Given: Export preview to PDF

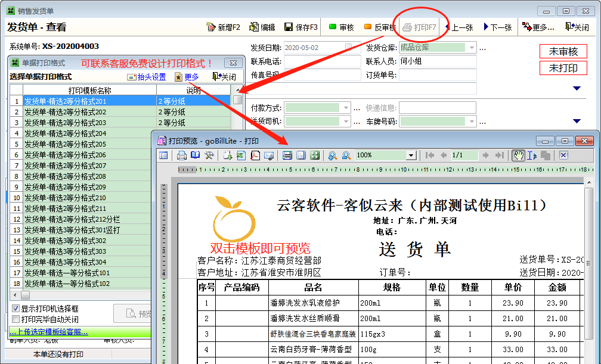Looking at the screenshot, I should (x=255, y=155).
